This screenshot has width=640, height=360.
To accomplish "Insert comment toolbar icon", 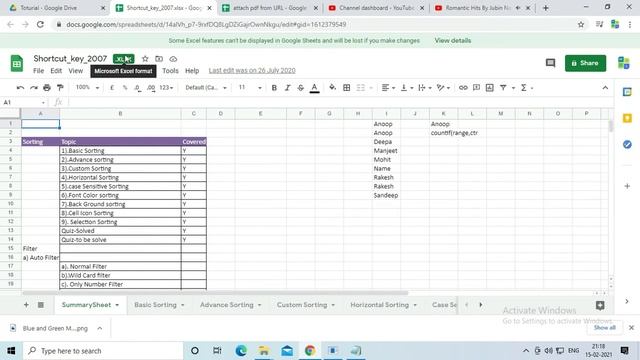I will pyautogui.click(x=476, y=88).
